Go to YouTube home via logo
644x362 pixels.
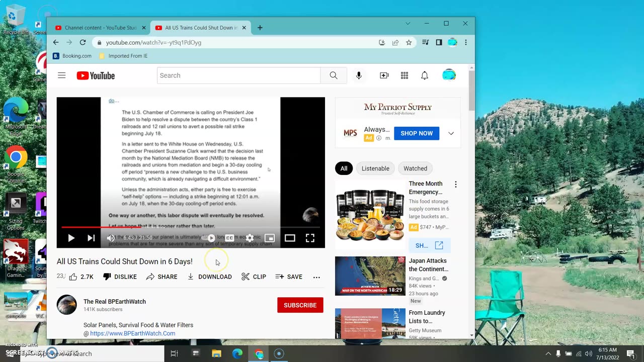(96, 75)
